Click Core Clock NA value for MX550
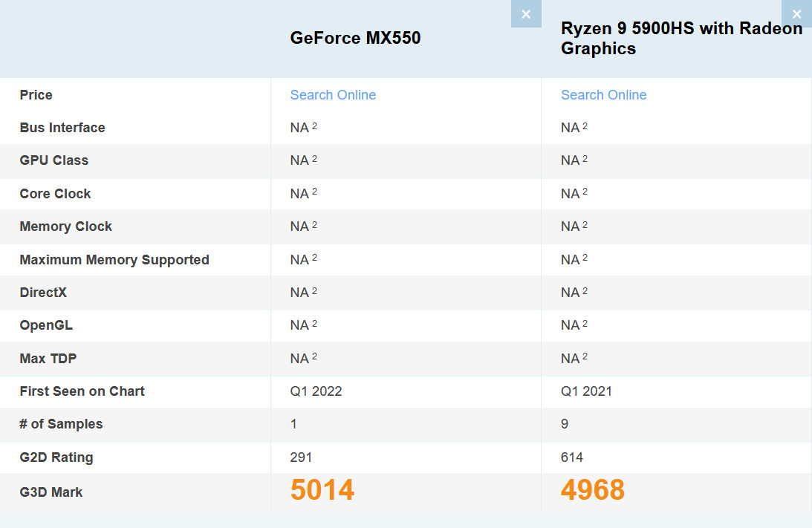The image size is (812, 528). 303,194
